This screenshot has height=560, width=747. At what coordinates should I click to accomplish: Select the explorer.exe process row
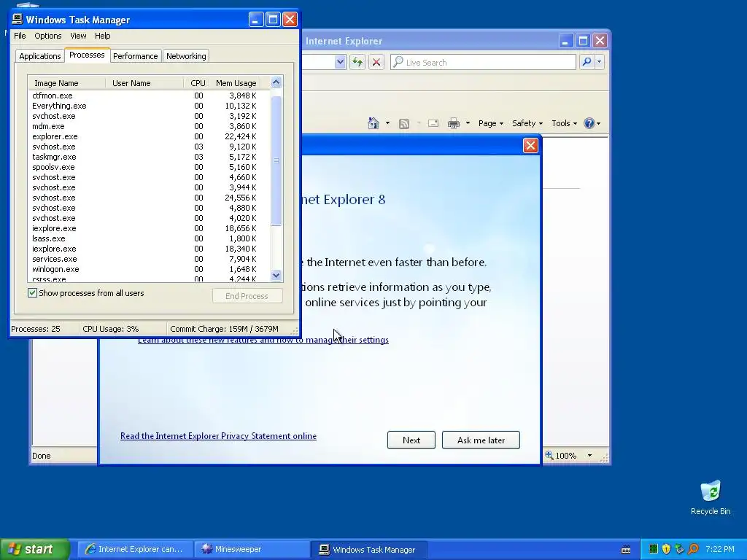145,136
